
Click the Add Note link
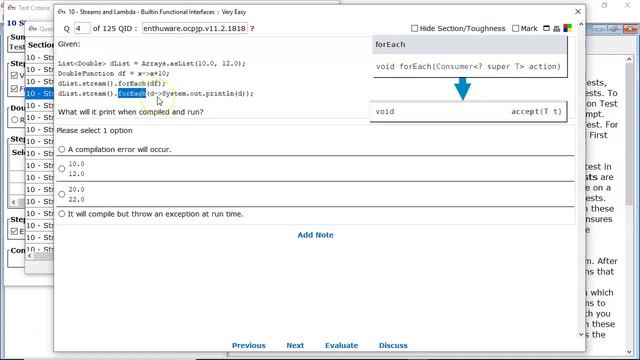[x=315, y=235]
